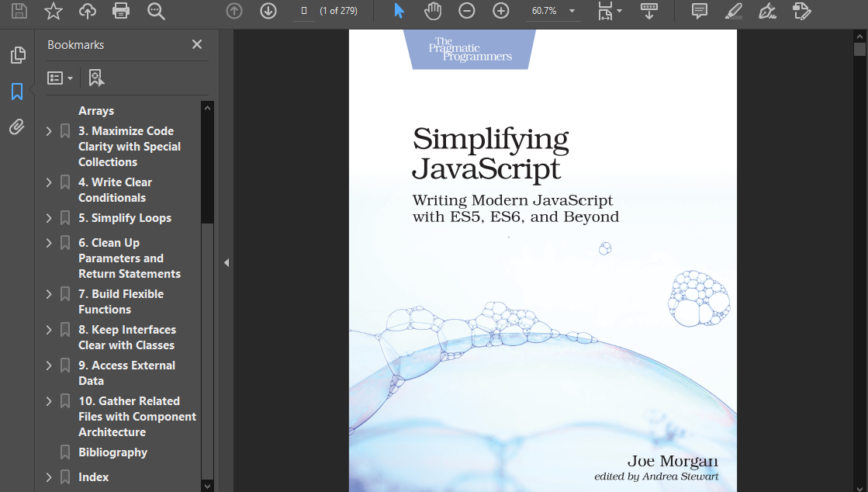
Task: Click the new bookmark icon
Action: point(96,78)
